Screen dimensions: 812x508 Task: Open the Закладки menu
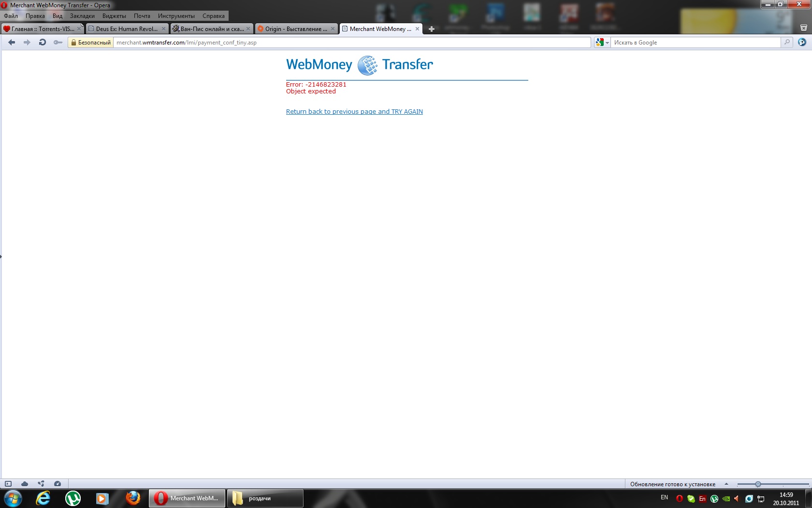pyautogui.click(x=82, y=16)
